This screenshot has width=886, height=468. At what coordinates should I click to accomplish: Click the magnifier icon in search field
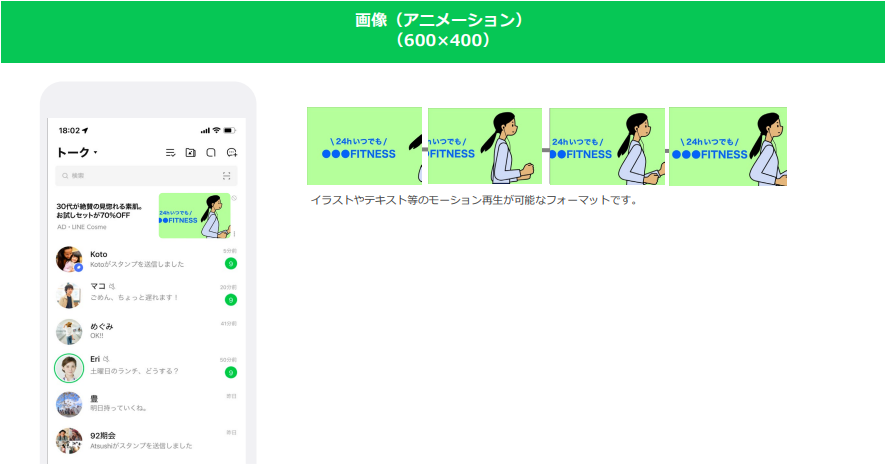click(65, 176)
